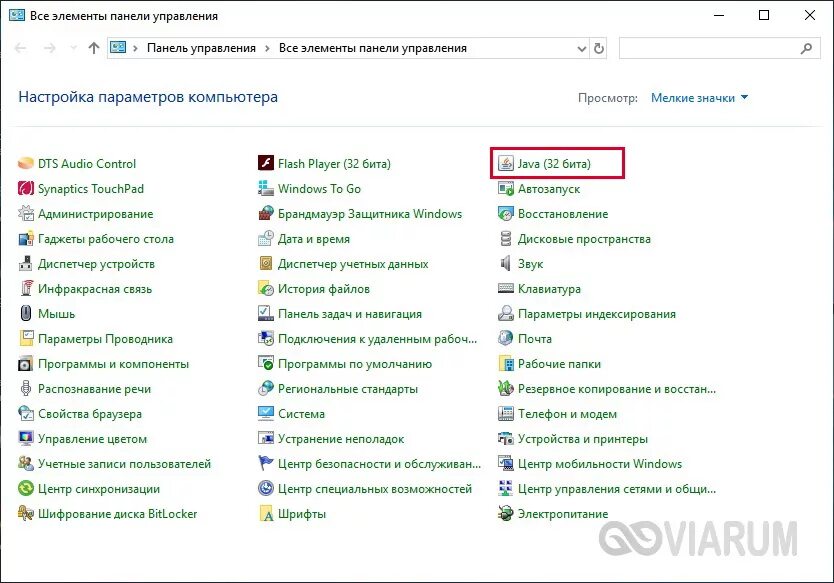Click the Устройства и принтеры icon
The image size is (834, 583).
[x=505, y=438]
